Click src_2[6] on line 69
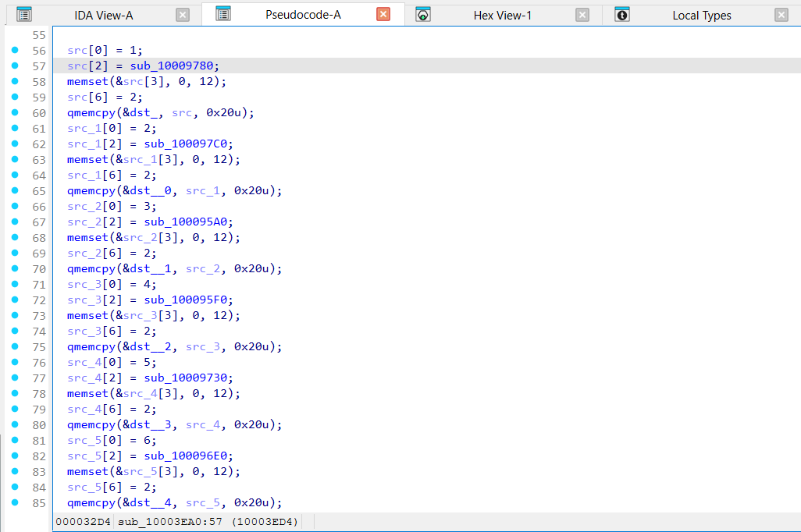The image size is (801, 532). [x=94, y=254]
